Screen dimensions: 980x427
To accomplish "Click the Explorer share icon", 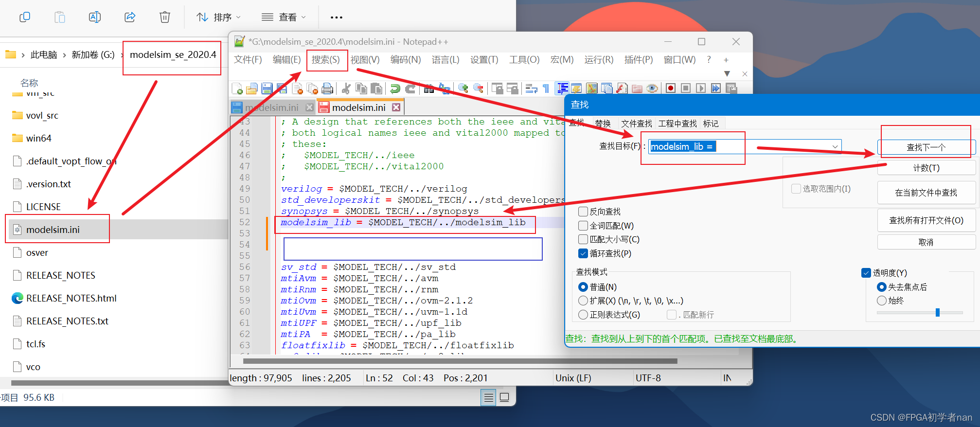I will point(130,17).
